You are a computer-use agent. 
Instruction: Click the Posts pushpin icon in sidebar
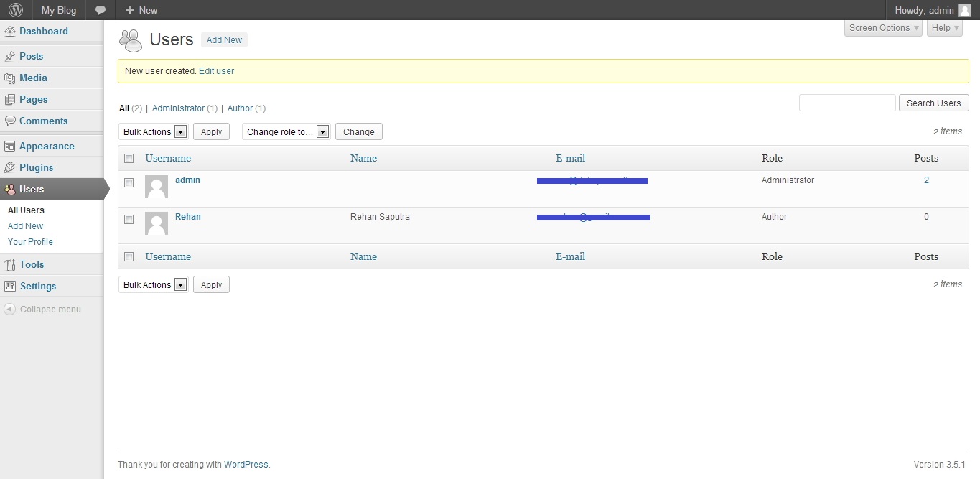point(10,56)
